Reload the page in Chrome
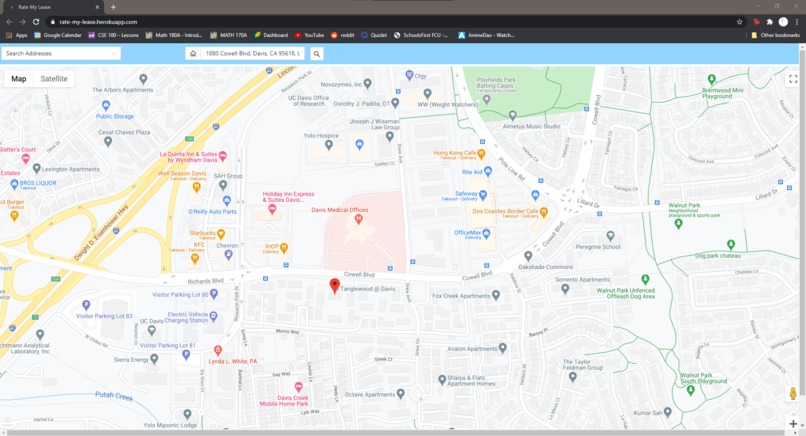The image size is (806, 436). pos(36,22)
